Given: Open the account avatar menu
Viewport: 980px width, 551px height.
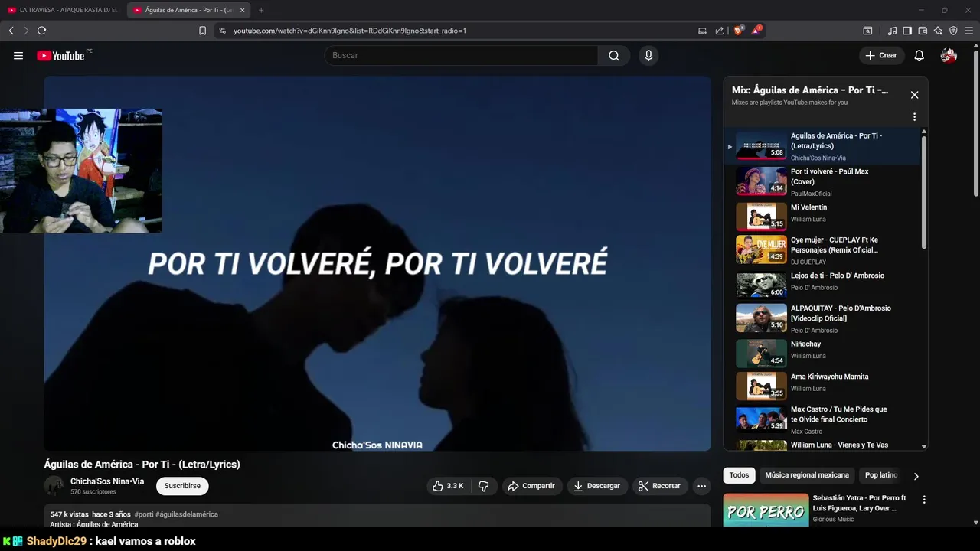Looking at the screenshot, I should click(x=949, y=55).
